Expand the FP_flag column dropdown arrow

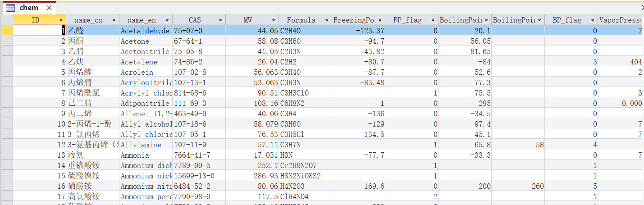433,20
